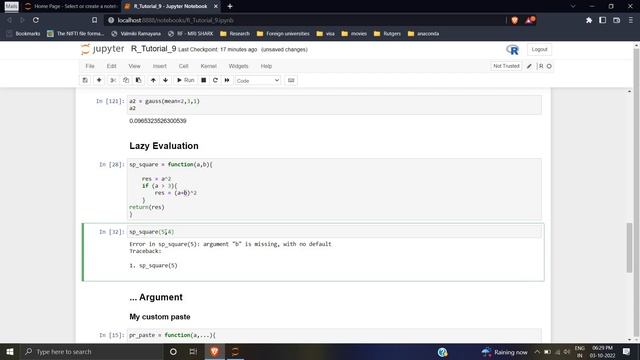Open Foreign universities bookmarks folder
Image resolution: width=640 pixels, height=360 pixels.
(x=283, y=34)
